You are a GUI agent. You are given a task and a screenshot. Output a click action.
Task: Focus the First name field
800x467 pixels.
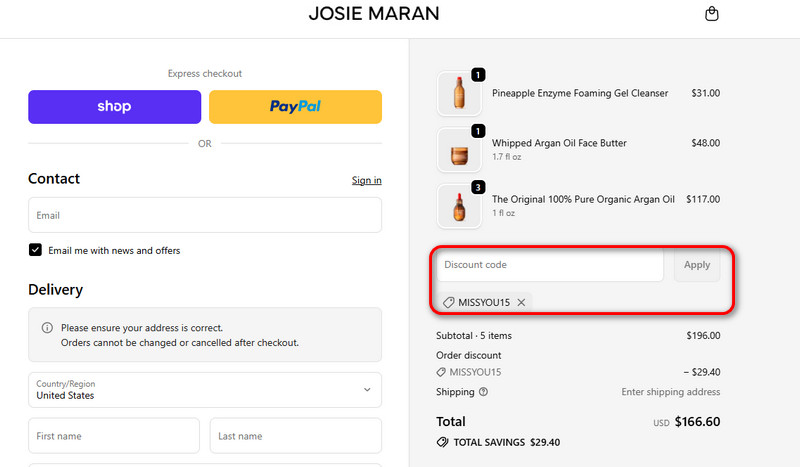point(114,436)
